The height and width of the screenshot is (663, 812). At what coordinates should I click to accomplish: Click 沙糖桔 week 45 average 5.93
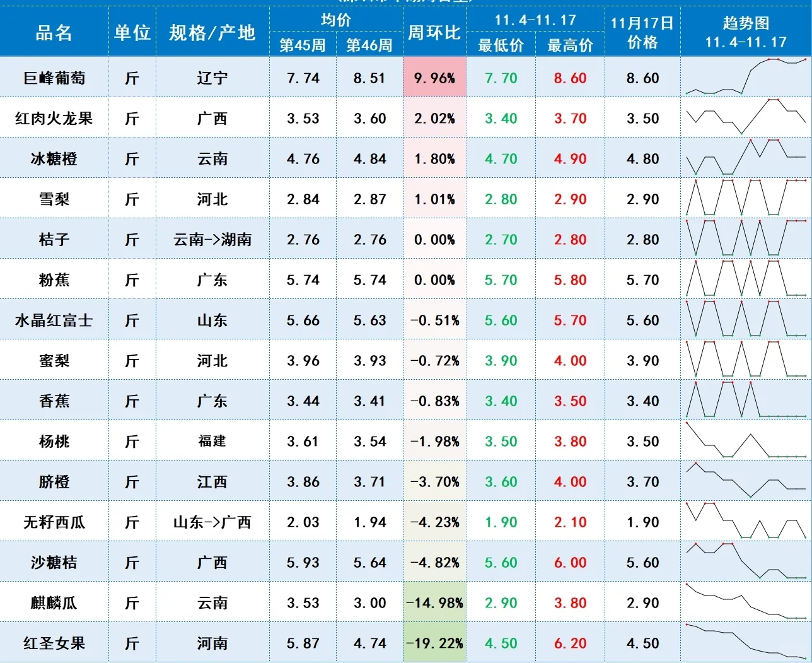click(303, 563)
